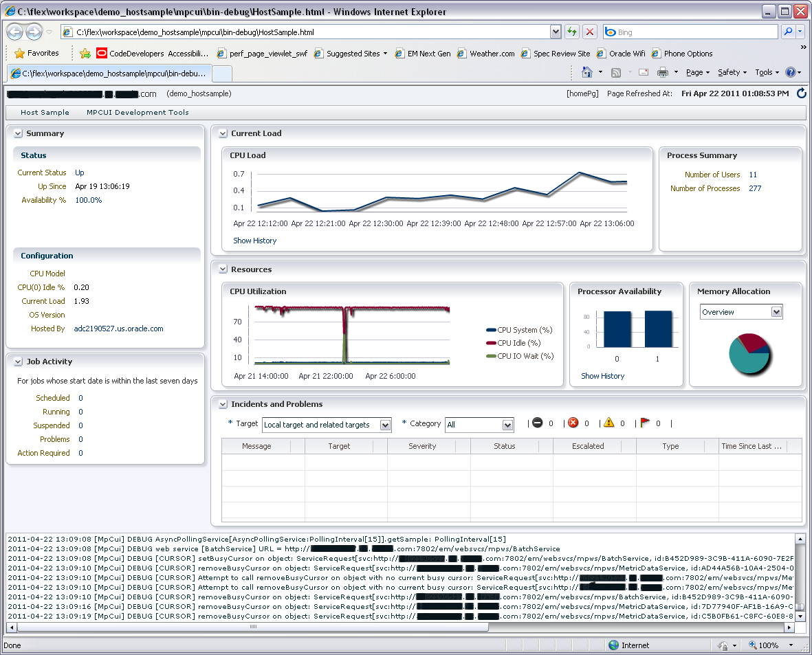Click the Escalated incidents red flag icon

point(645,423)
